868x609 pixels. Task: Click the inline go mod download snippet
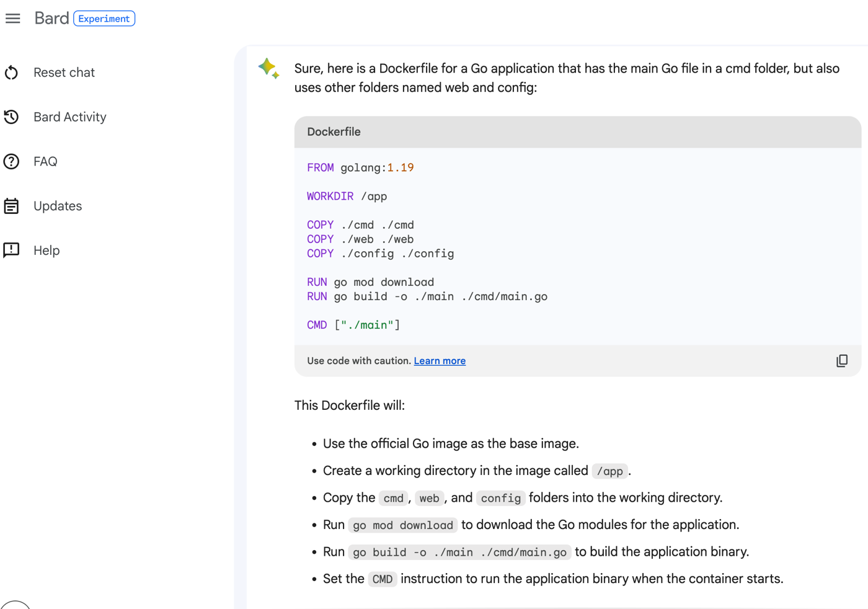point(403,525)
